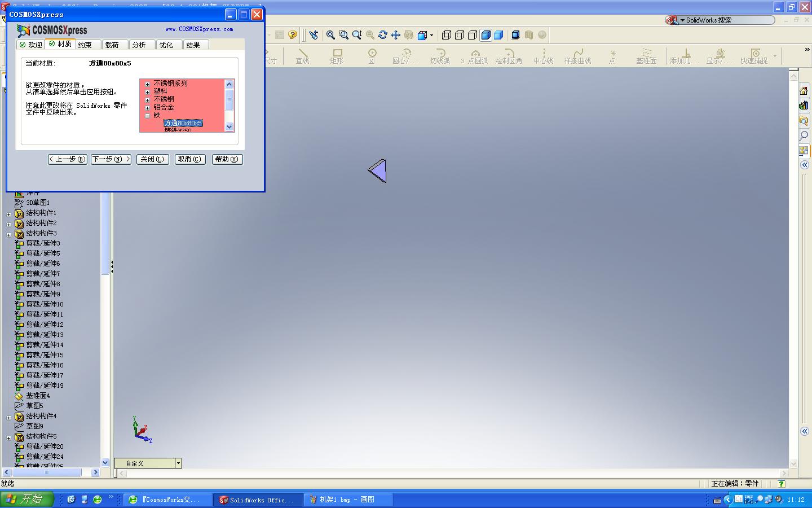812x508 pixels.
Task: Open the Search task pane magnifier icon
Action: (804, 135)
